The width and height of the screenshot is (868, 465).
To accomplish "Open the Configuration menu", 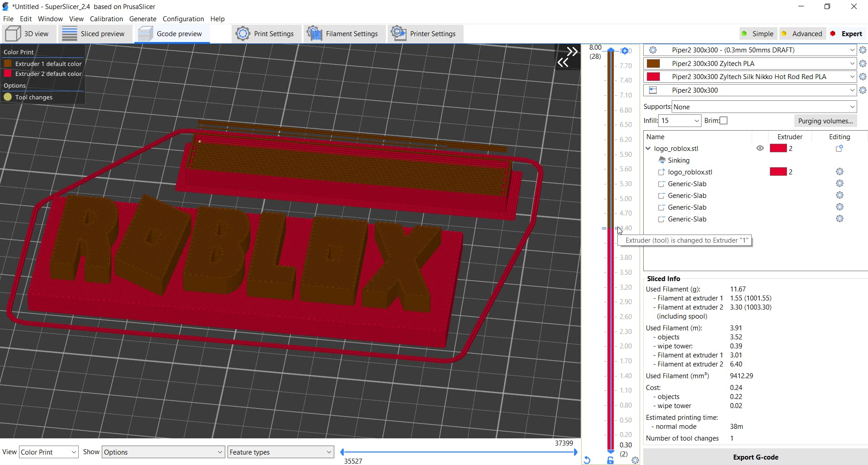I will click(183, 19).
